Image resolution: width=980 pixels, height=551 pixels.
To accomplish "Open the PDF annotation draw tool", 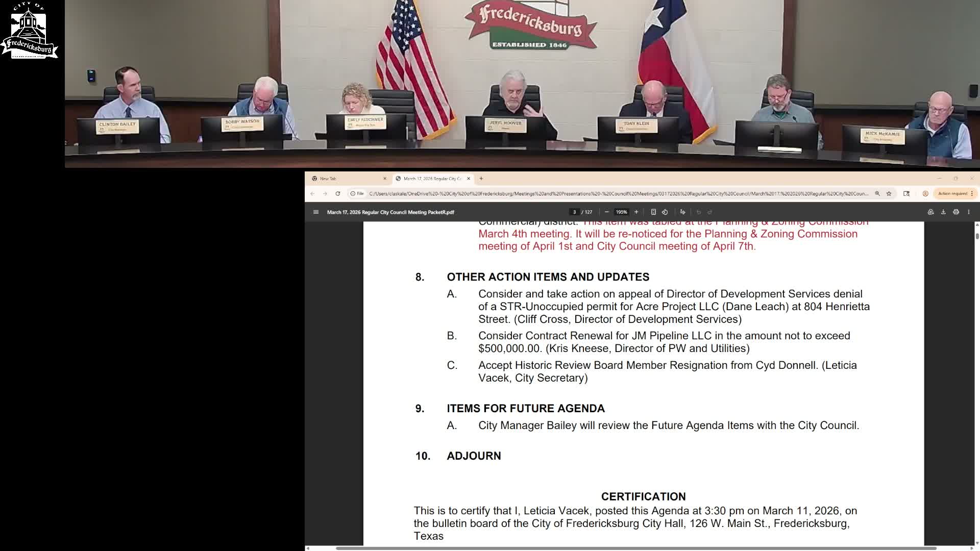I will tap(682, 212).
